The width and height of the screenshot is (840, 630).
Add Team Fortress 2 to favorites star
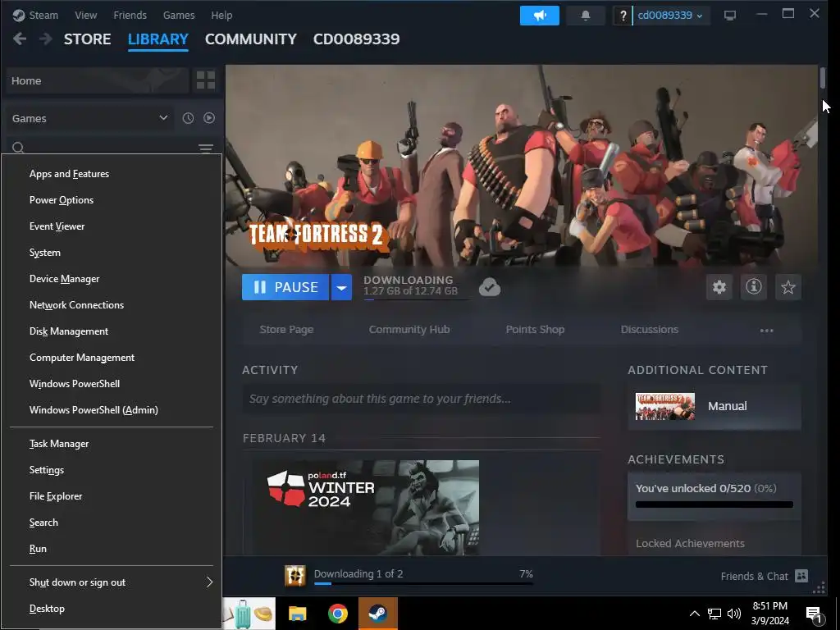coord(787,287)
